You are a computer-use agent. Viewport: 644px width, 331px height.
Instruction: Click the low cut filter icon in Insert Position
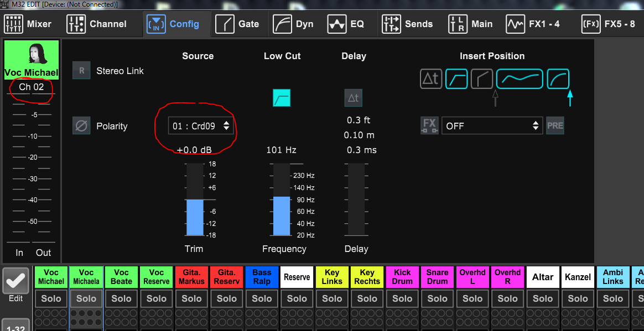(x=456, y=79)
